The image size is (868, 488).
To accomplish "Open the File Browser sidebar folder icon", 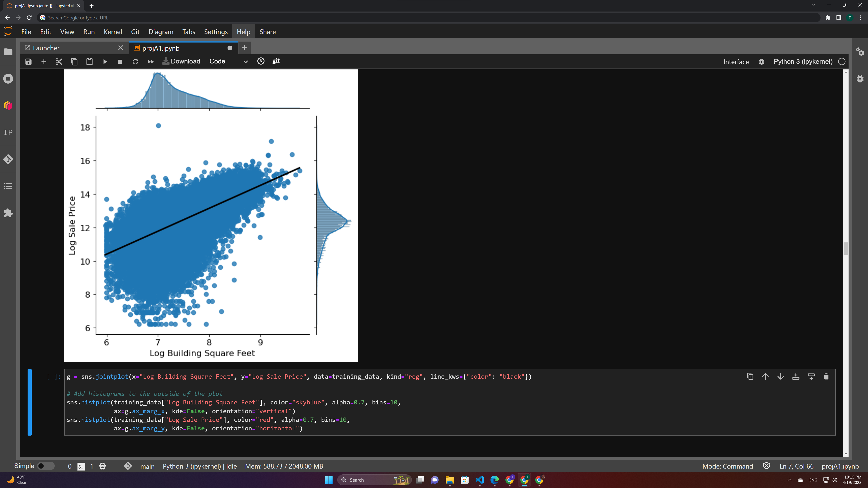I will pyautogui.click(x=8, y=52).
